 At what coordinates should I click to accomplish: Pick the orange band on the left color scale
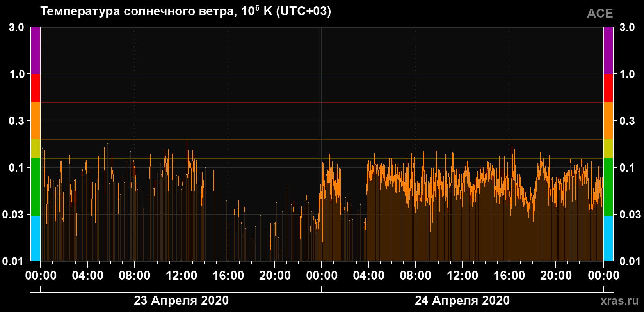pos(36,121)
